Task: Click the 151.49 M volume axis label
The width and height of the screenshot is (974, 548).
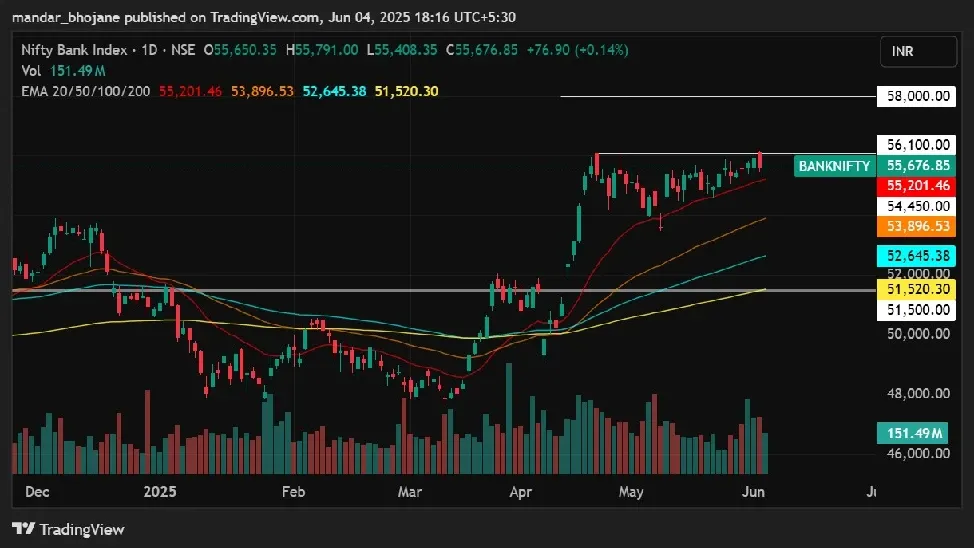Action: pos(913,433)
